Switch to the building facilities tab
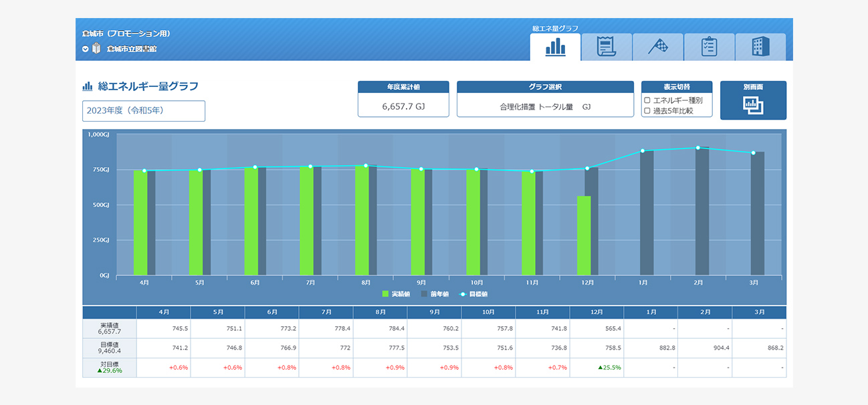 click(760, 47)
